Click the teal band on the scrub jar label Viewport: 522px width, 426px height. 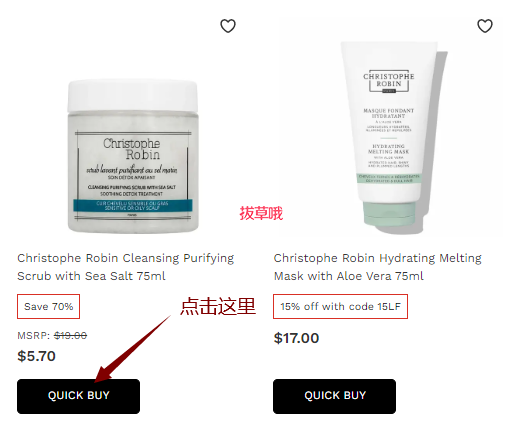(133, 205)
